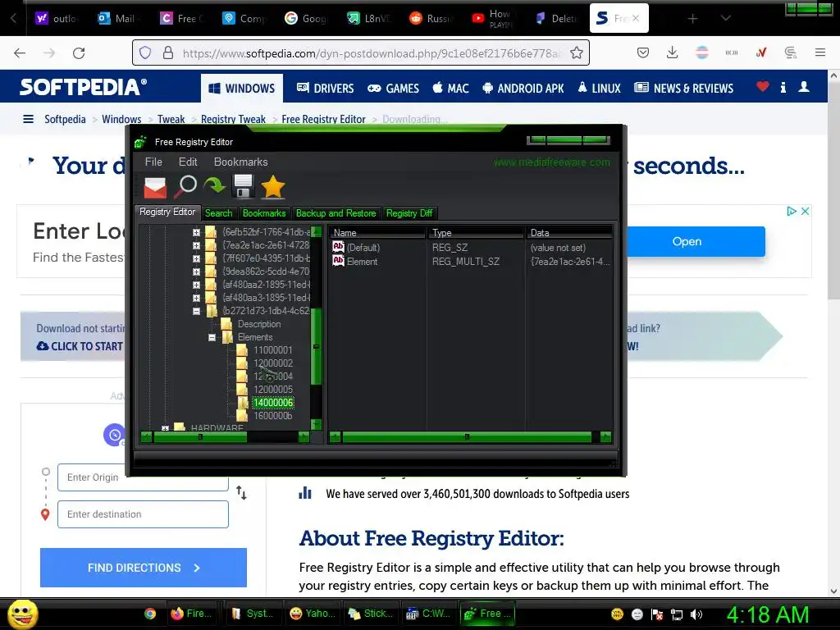Click the Type column header

(475, 232)
